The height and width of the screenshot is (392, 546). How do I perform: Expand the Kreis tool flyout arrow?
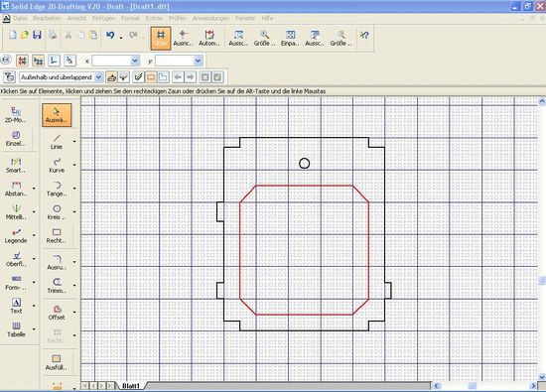tap(74, 211)
